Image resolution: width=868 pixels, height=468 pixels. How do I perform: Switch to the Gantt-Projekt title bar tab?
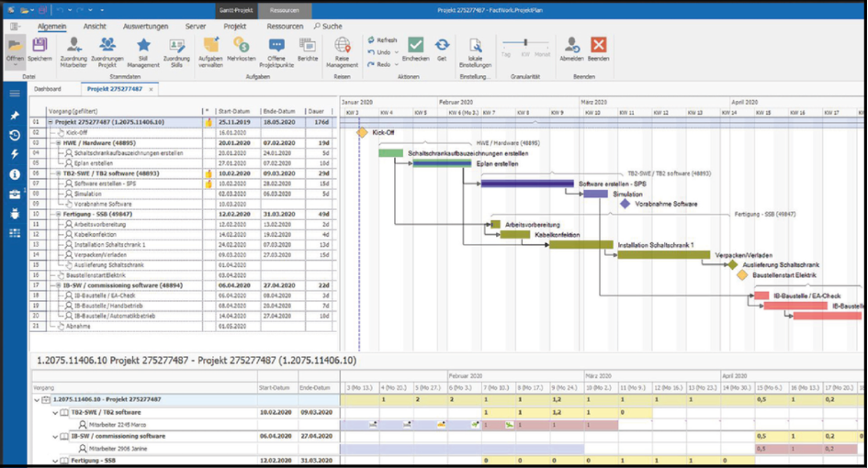tap(236, 10)
